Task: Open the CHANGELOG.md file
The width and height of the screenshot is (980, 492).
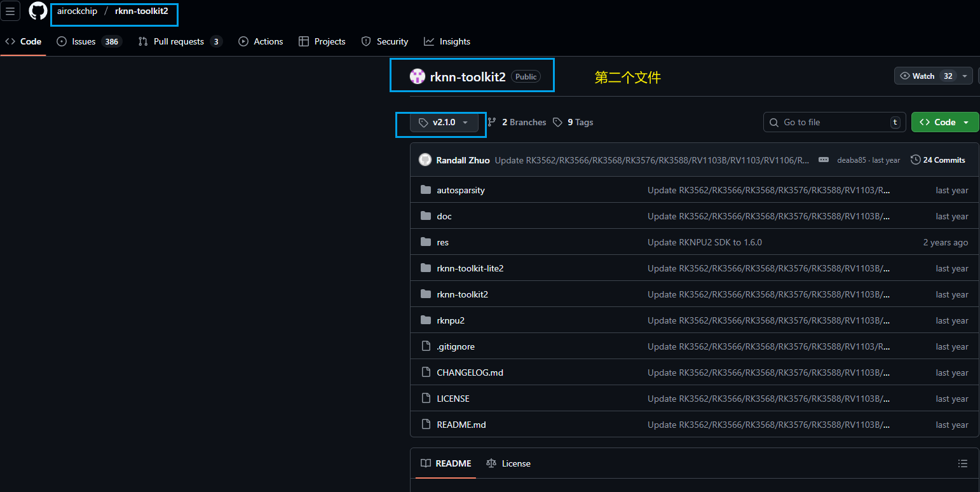Action: (470, 372)
